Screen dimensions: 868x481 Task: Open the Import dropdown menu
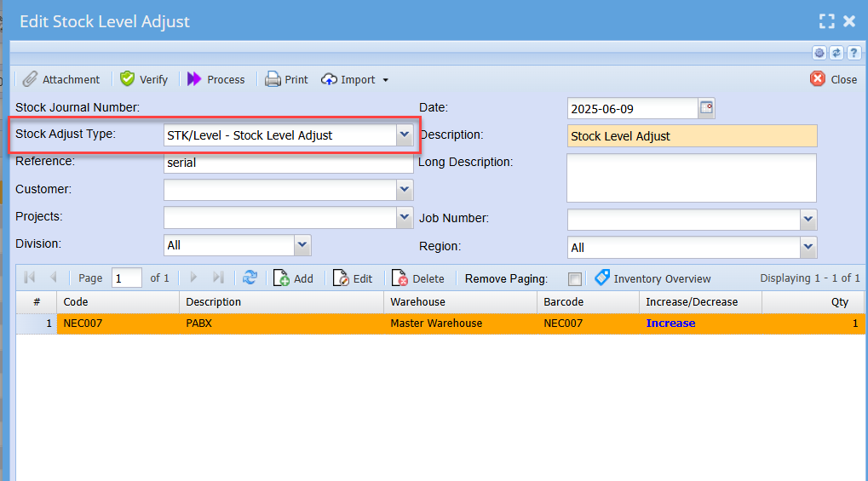point(355,79)
